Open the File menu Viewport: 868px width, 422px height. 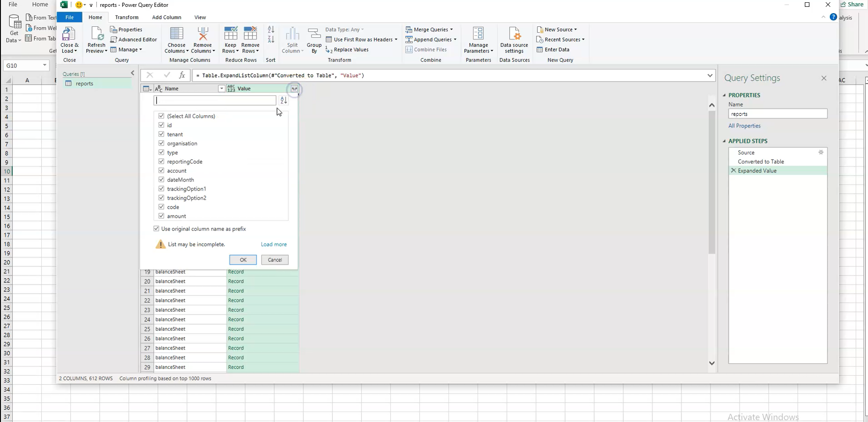69,17
